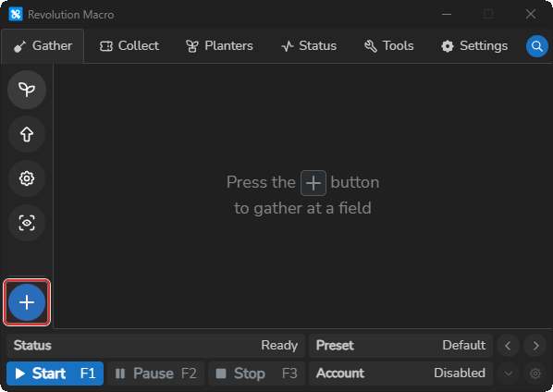This screenshot has height=392, width=553.
Task: Switch to the Collect tab
Action: point(129,46)
